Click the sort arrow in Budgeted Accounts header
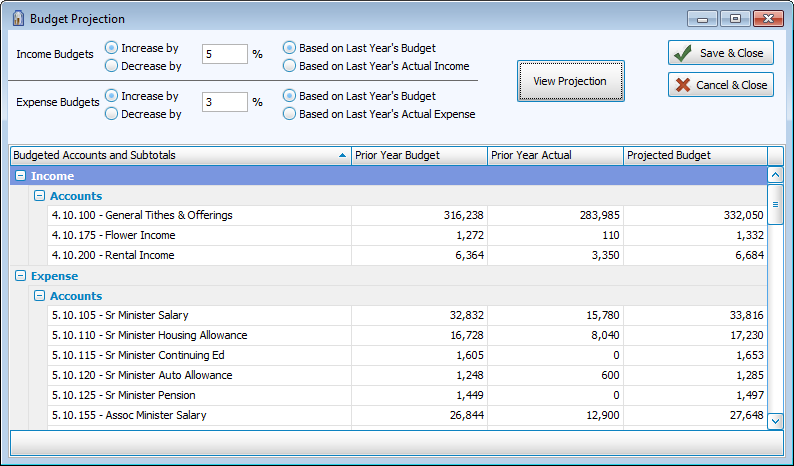The height and width of the screenshot is (466, 794). (343, 155)
